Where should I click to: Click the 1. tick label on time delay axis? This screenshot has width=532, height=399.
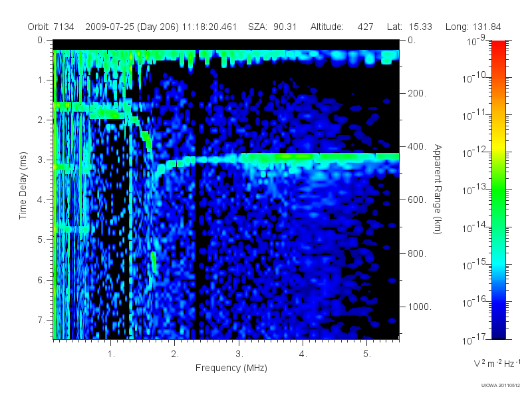click(41, 80)
